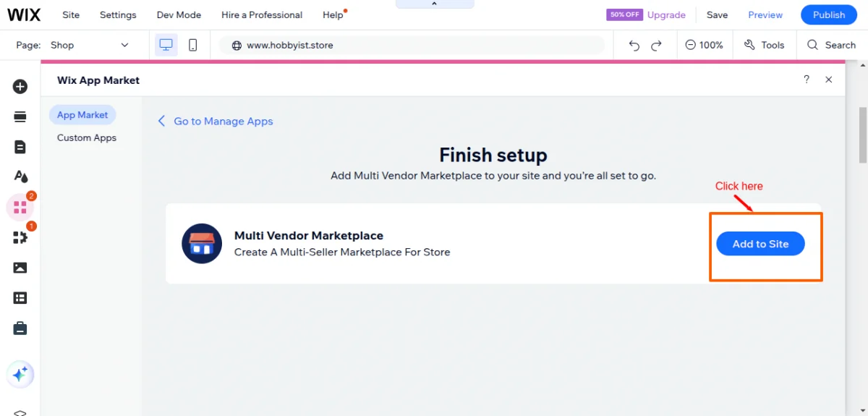
Task: Open editor Search
Action: tap(831, 45)
